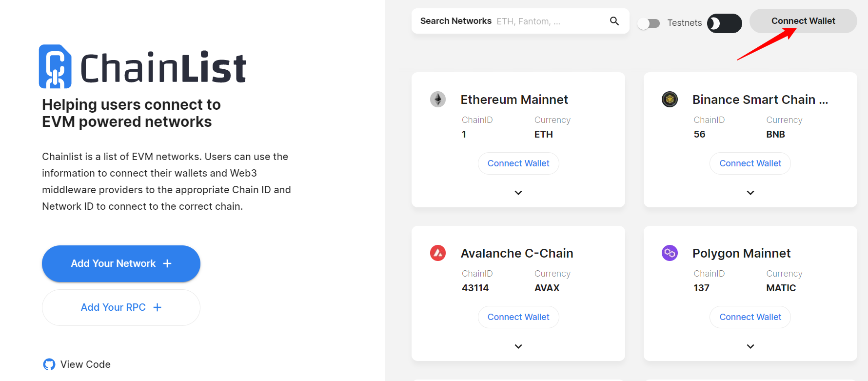Click the Binance Smart Chain logo icon

(670, 100)
